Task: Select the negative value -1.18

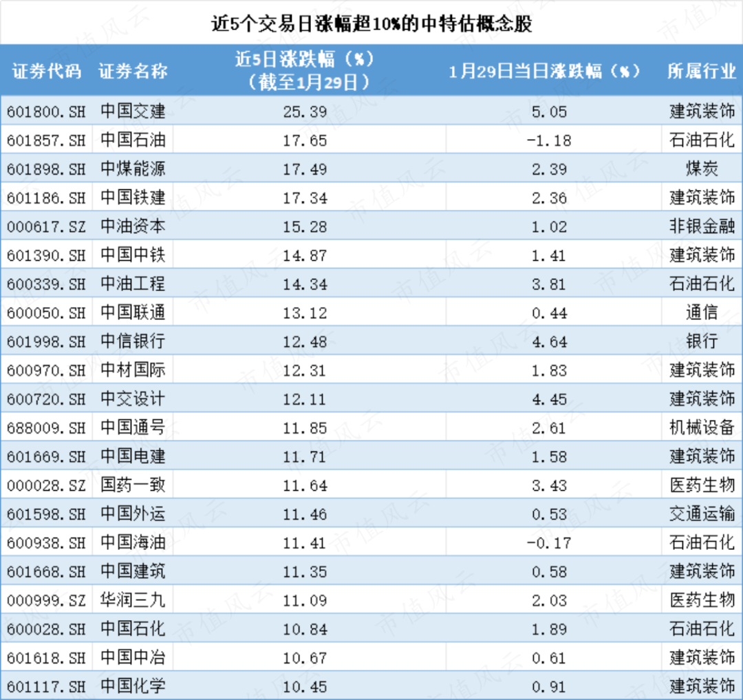Action: click(x=549, y=141)
